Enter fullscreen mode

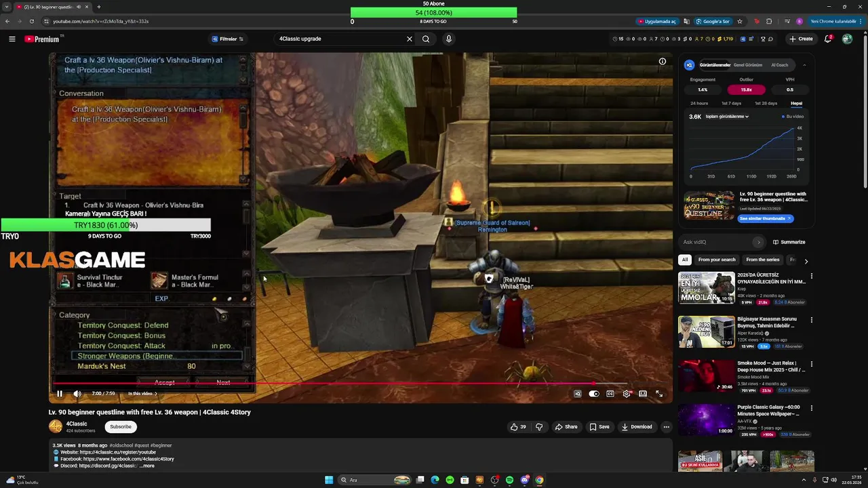tap(659, 394)
